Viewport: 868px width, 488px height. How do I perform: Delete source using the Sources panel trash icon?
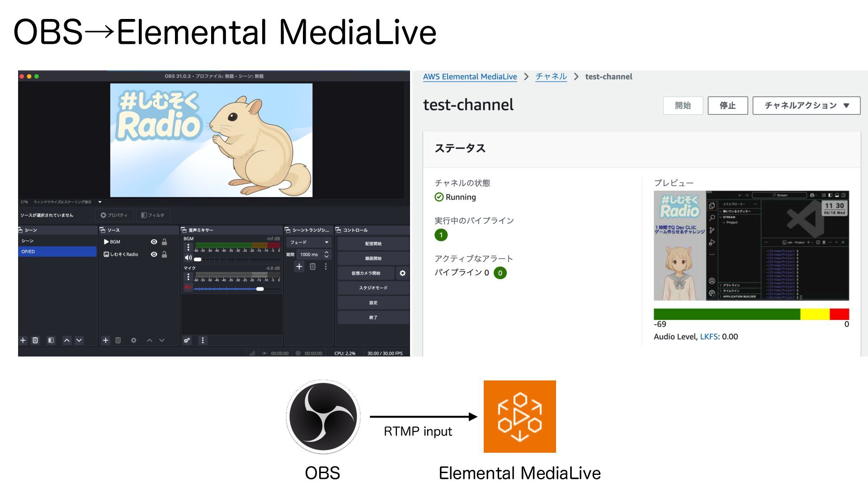point(118,340)
